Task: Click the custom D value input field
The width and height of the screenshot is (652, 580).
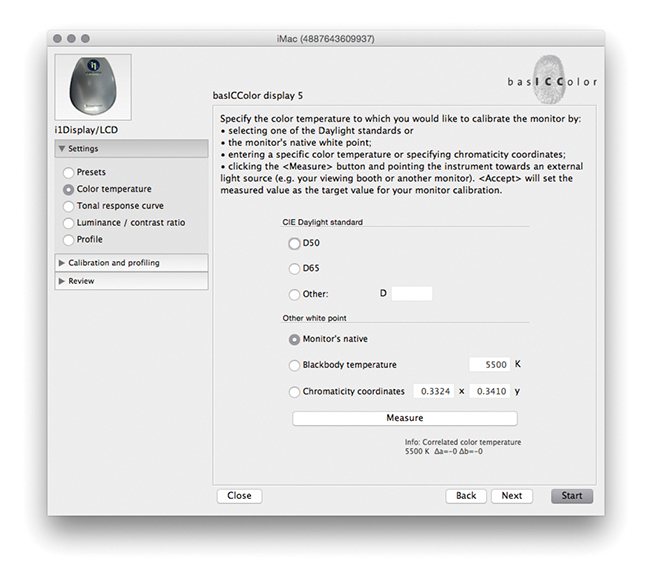Action: point(412,294)
